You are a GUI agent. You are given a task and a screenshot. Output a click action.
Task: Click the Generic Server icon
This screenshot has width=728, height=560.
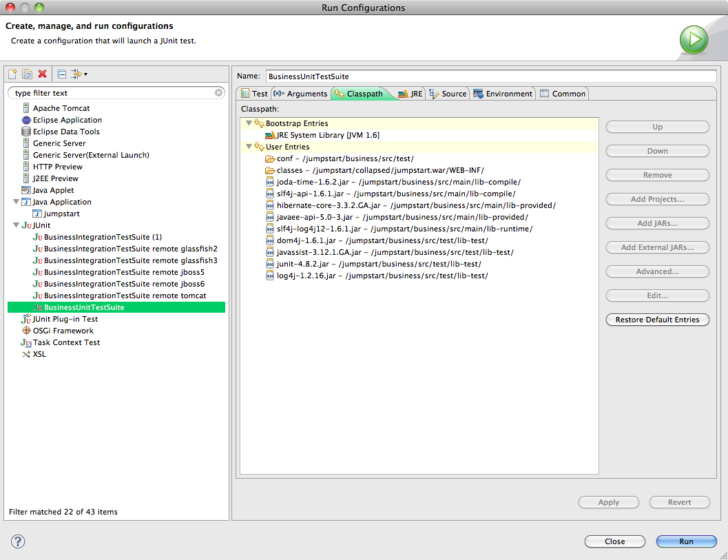pyautogui.click(x=26, y=143)
